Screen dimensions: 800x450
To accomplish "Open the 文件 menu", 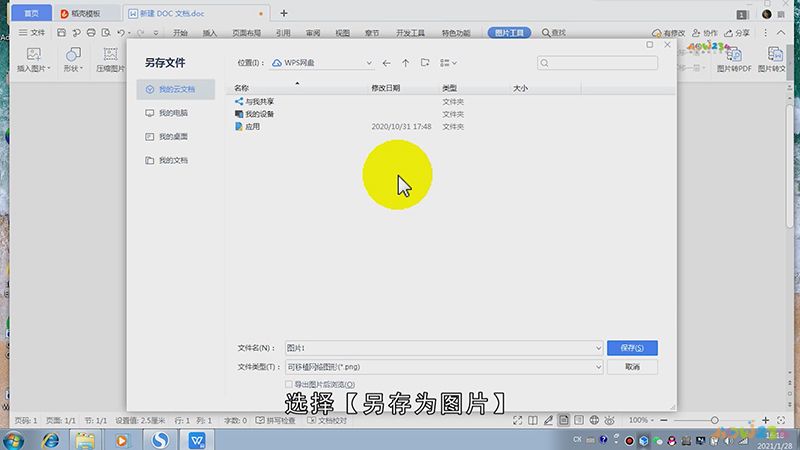I will pos(32,33).
